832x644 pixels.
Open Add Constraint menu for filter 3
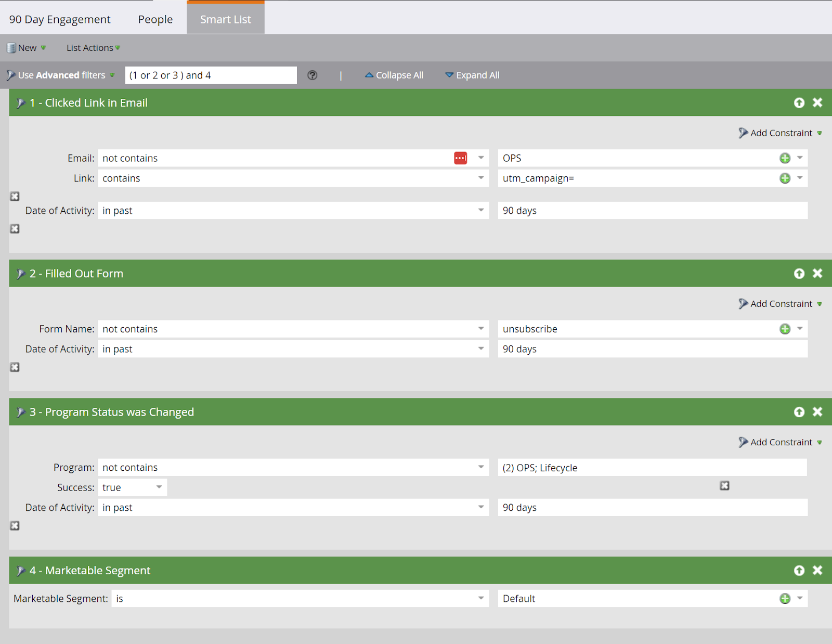781,442
